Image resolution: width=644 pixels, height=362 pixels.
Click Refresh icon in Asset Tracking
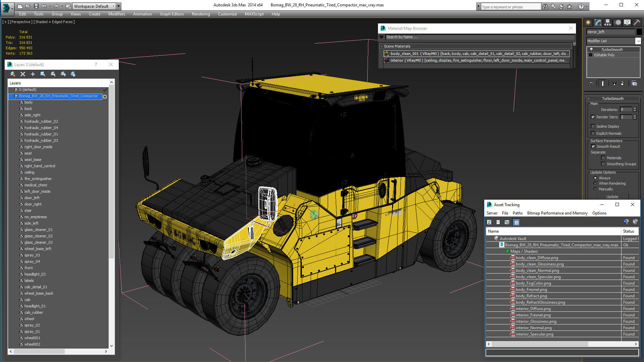(x=489, y=222)
